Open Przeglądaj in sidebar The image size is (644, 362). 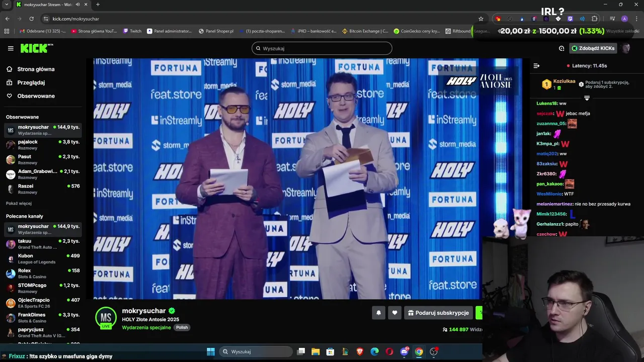pyautogui.click(x=31, y=82)
